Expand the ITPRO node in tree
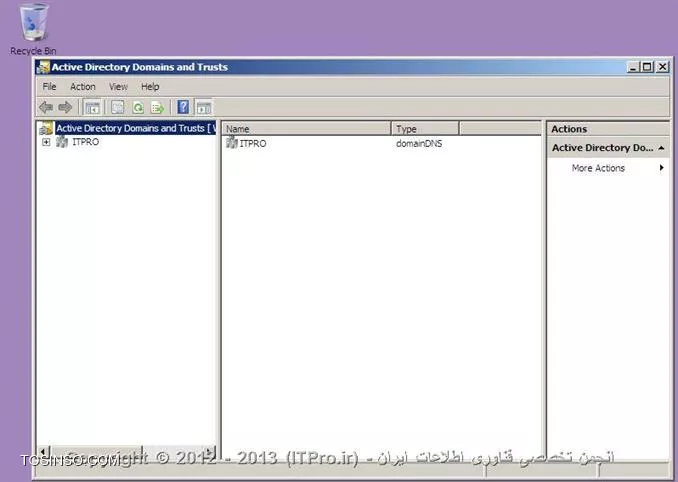The image size is (678, 482). click(46, 142)
